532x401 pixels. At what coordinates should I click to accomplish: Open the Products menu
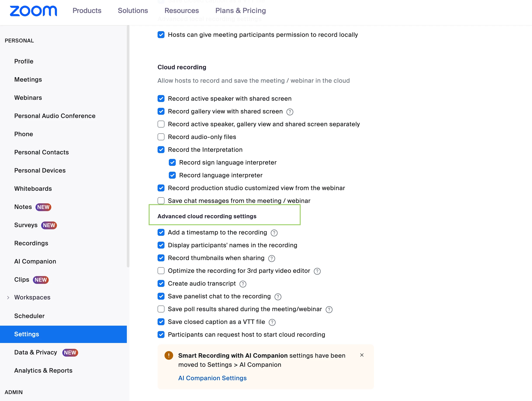(x=87, y=11)
